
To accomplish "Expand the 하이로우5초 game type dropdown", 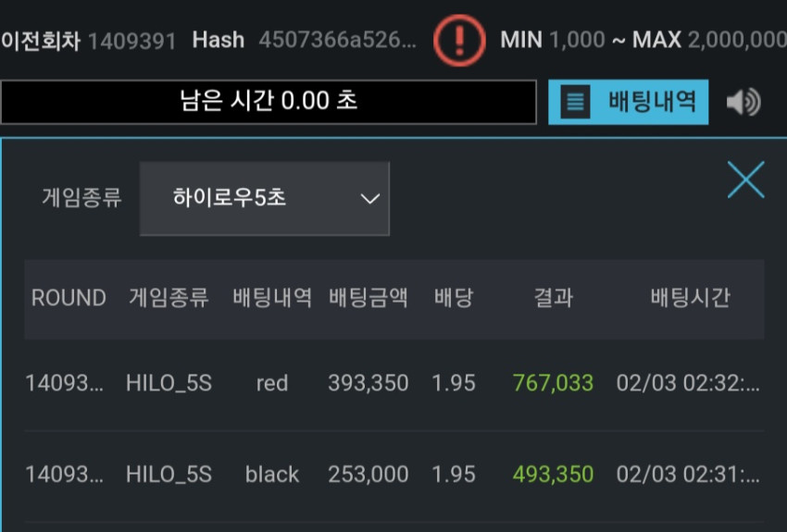I will click(265, 198).
